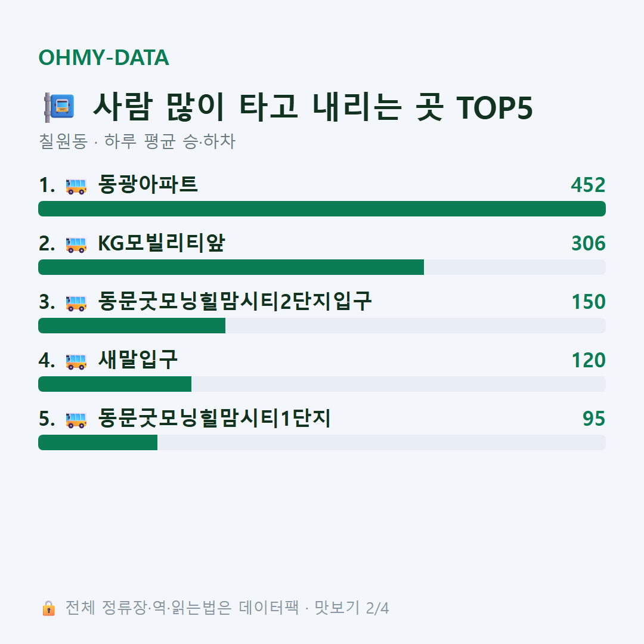Click the 사람 많이 타고 내리는 곳 TOP5 heading
Screen dimensions: 644x644
pos(313,107)
